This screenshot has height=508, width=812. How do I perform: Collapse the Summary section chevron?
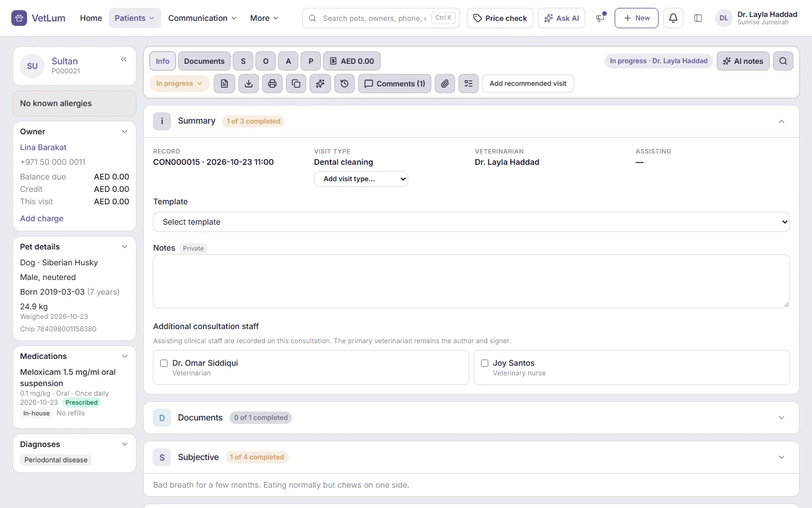coord(782,121)
